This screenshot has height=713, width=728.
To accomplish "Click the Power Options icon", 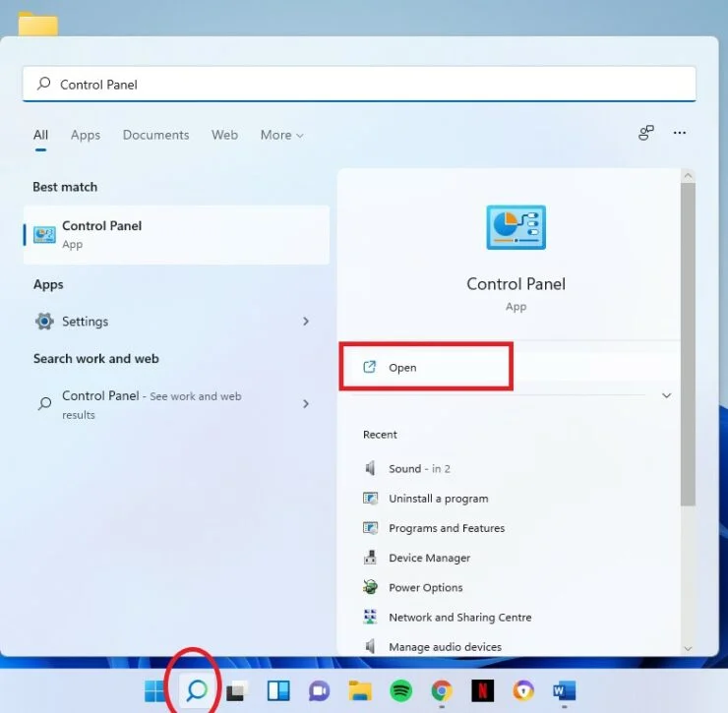I will pos(370,587).
